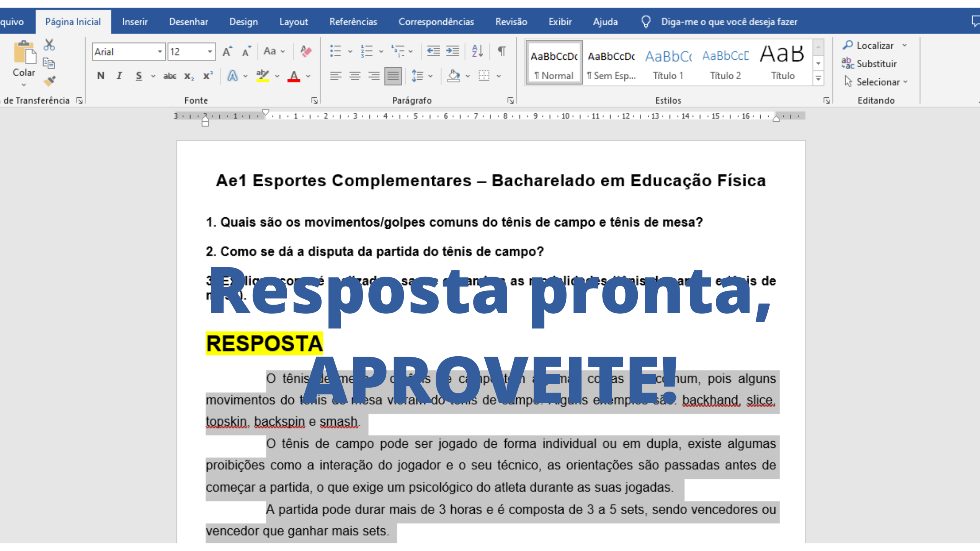Align text right

click(374, 76)
